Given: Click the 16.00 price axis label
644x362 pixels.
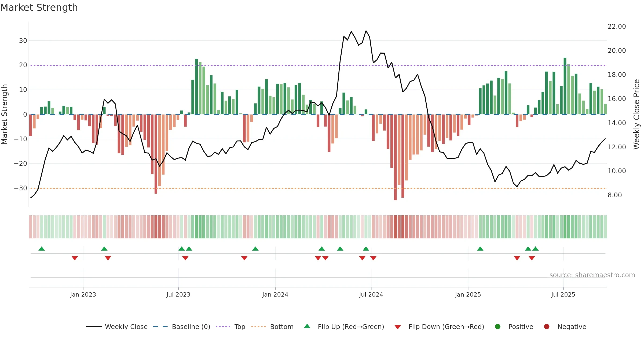Looking at the screenshot, I should [617, 99].
